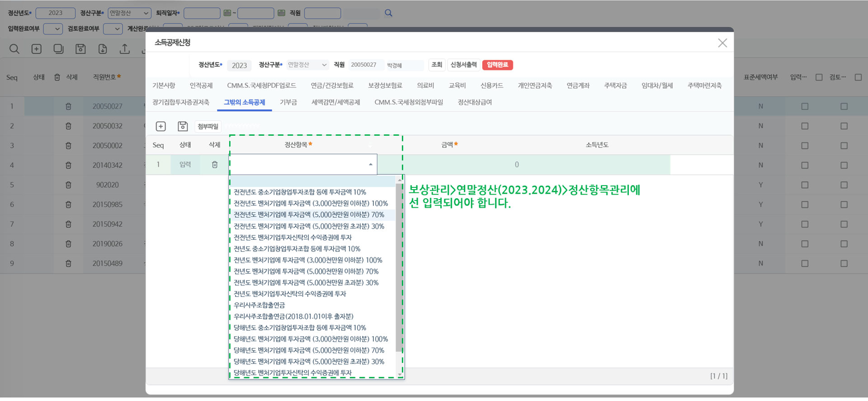Click the dropdown list scrollbar thumb

click(x=399, y=267)
